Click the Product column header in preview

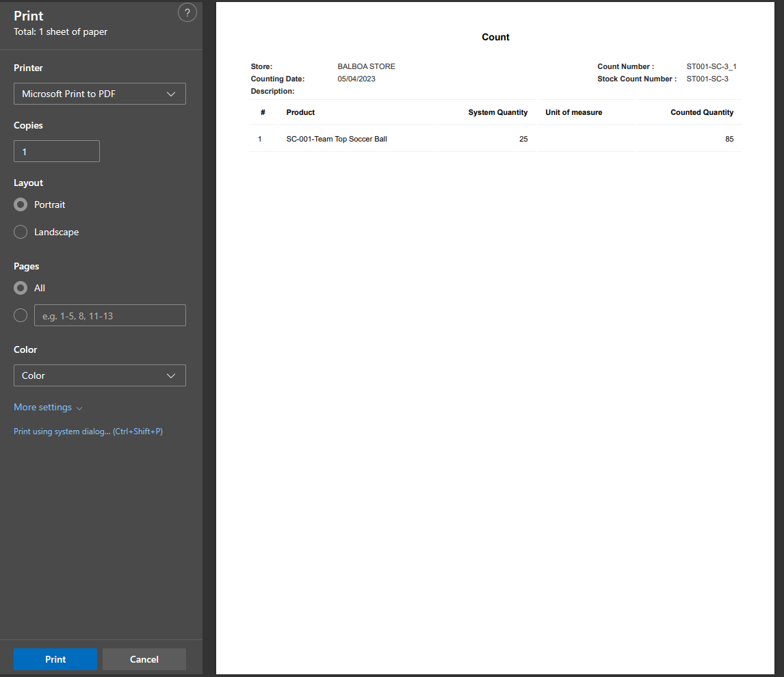click(x=300, y=112)
